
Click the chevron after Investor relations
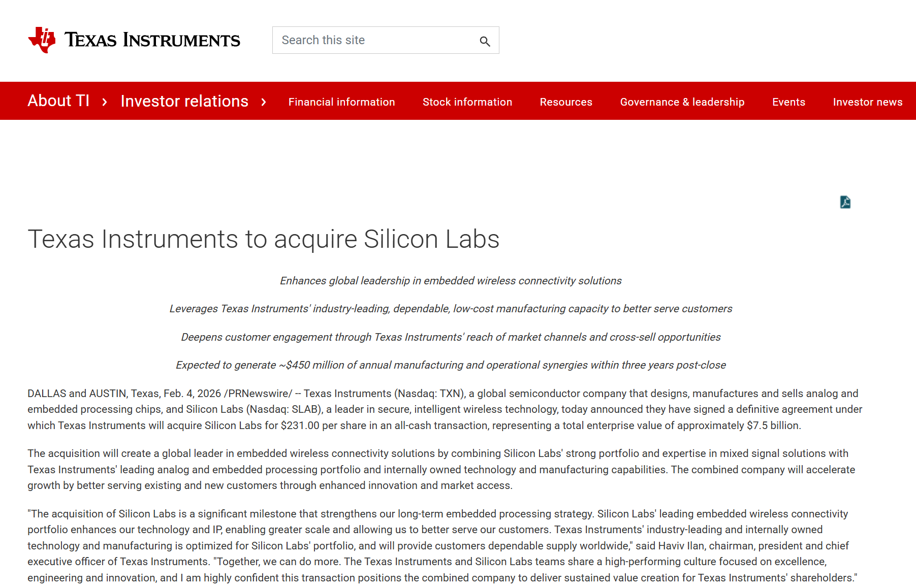pos(263,102)
